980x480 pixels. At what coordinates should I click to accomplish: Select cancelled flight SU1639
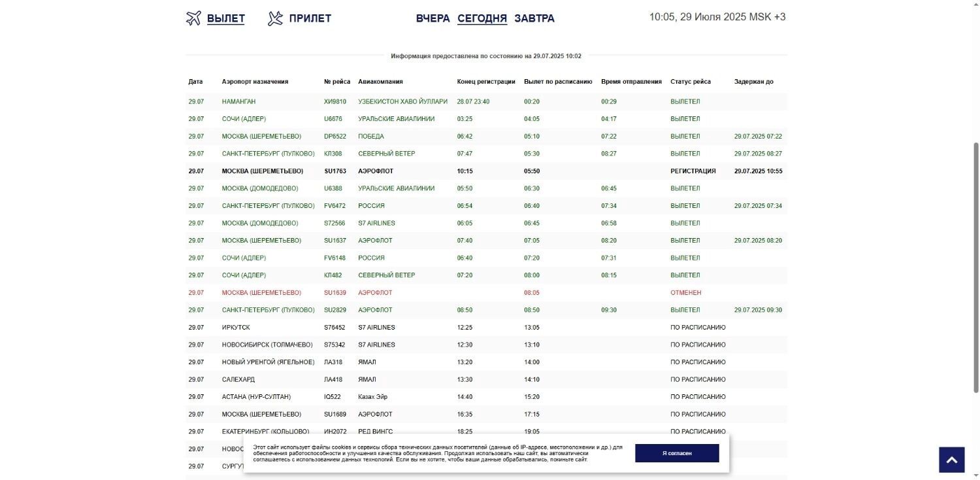335,293
